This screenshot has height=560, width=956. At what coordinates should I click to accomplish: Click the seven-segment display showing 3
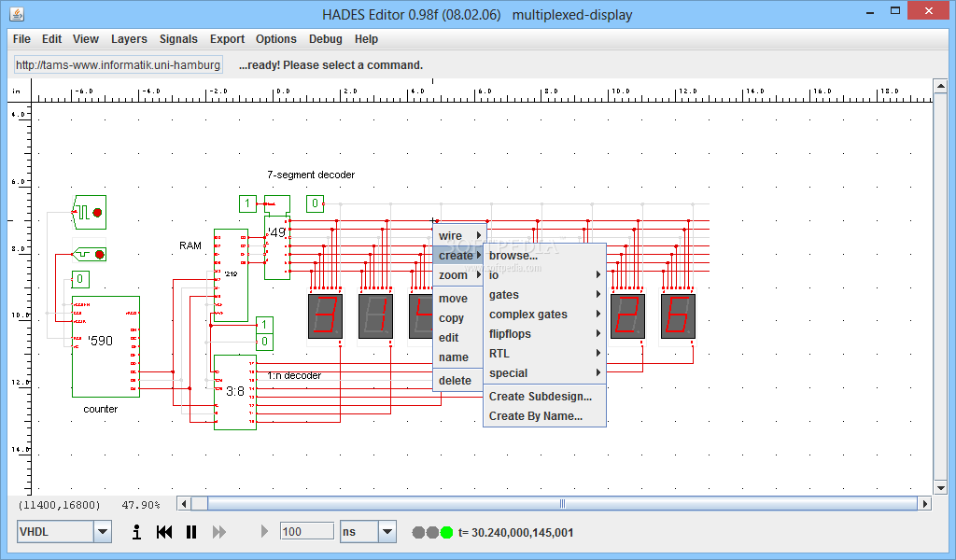pos(325,316)
